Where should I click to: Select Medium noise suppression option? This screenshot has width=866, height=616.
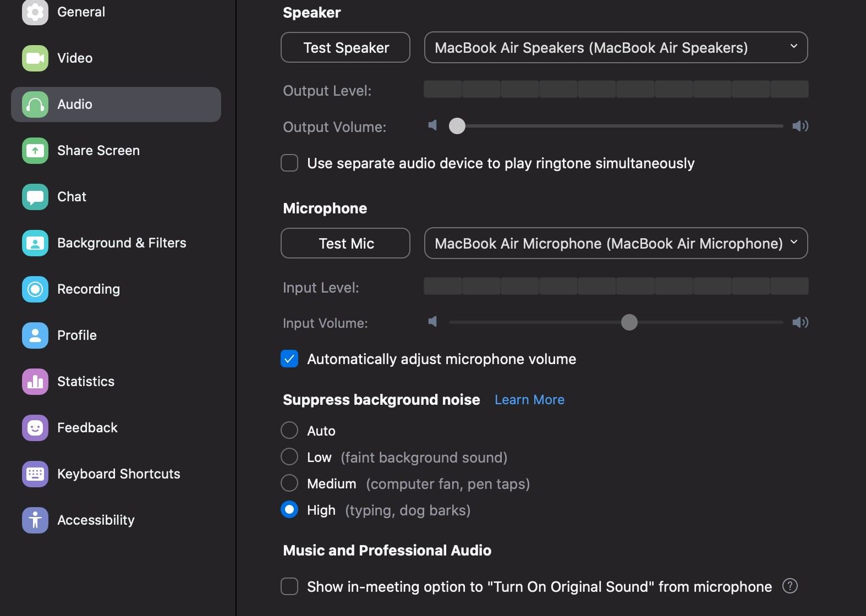(x=289, y=483)
